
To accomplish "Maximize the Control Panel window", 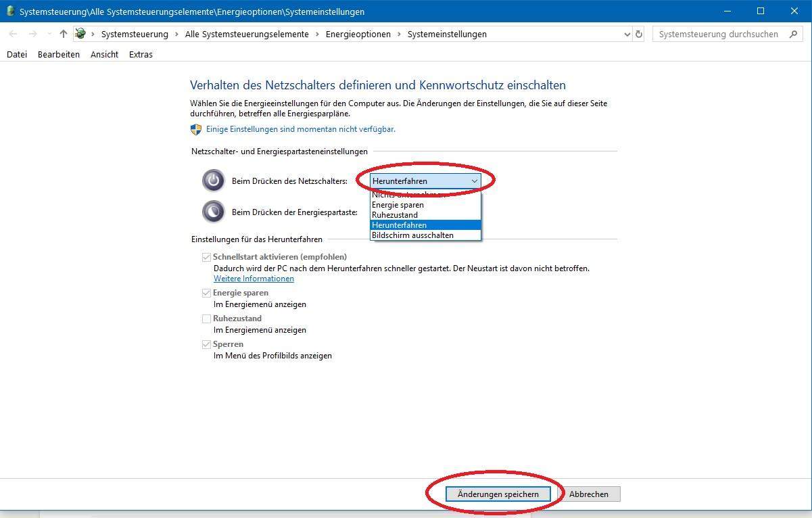I will click(761, 11).
